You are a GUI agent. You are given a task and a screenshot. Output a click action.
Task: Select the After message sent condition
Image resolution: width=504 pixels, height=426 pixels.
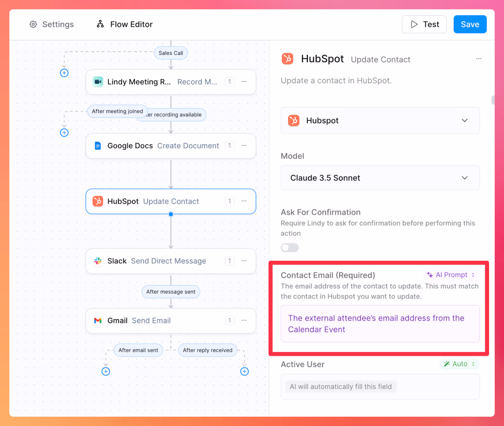171,292
